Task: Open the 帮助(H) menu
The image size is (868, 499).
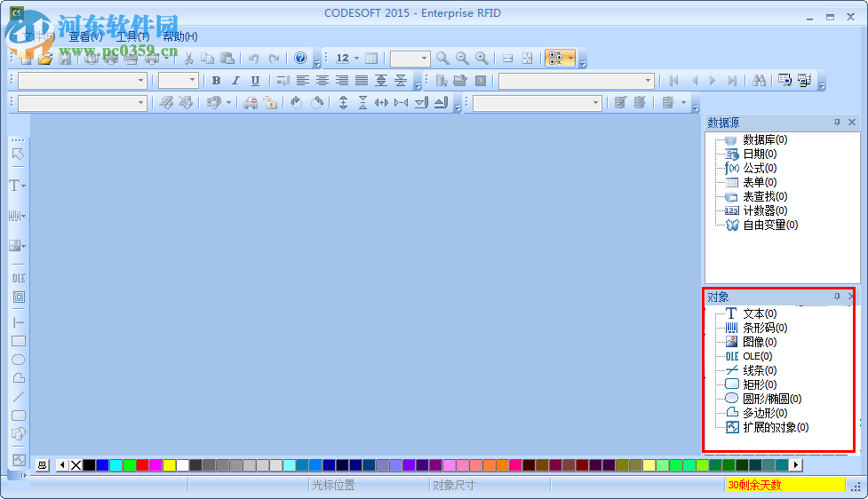Action: click(x=180, y=36)
